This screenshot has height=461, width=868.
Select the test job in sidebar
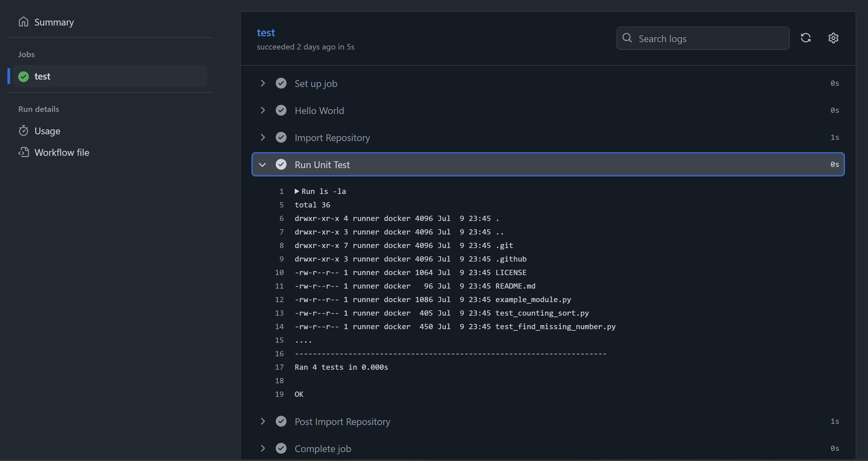[110, 77]
